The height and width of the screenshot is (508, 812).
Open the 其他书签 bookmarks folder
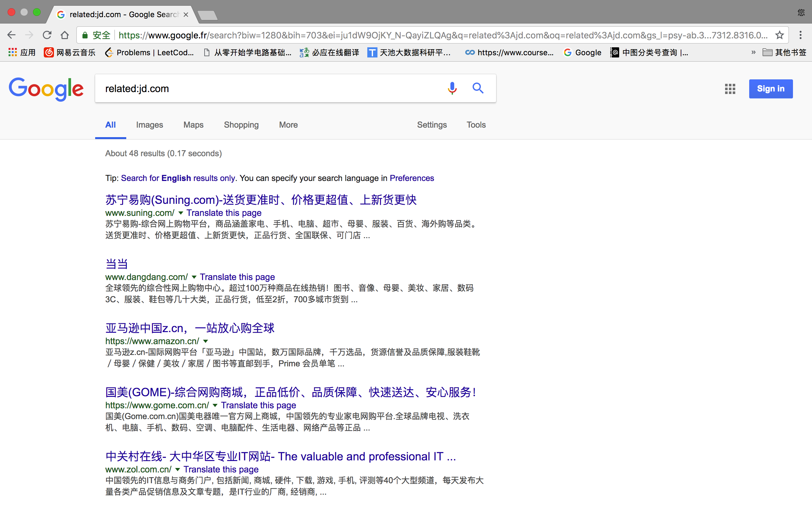coord(784,52)
